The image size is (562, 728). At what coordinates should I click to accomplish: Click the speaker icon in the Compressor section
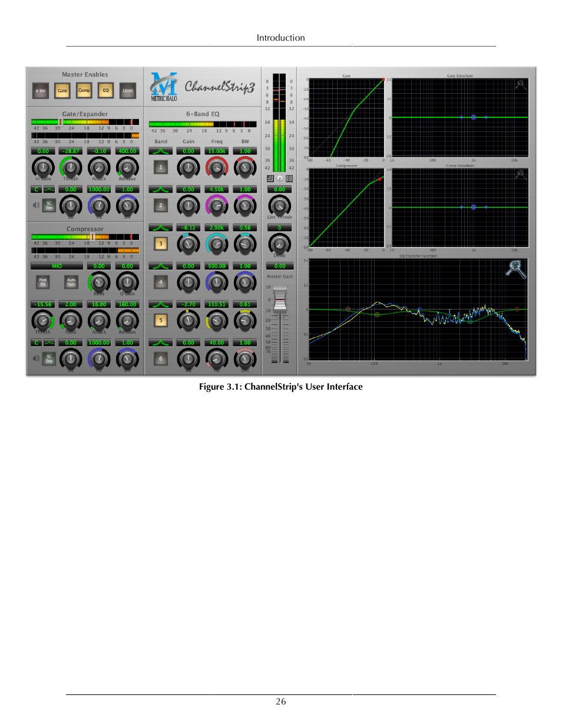(36, 358)
